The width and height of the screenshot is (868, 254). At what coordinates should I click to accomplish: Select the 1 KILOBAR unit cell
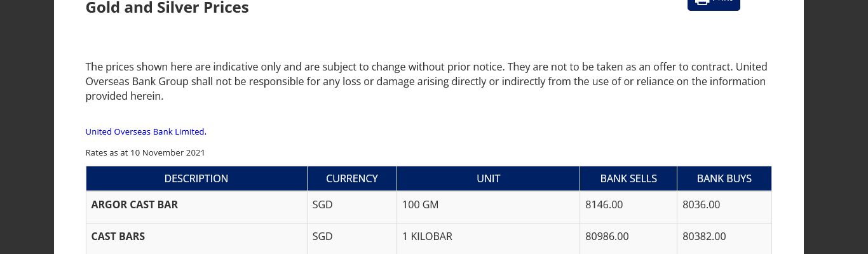[x=427, y=237]
